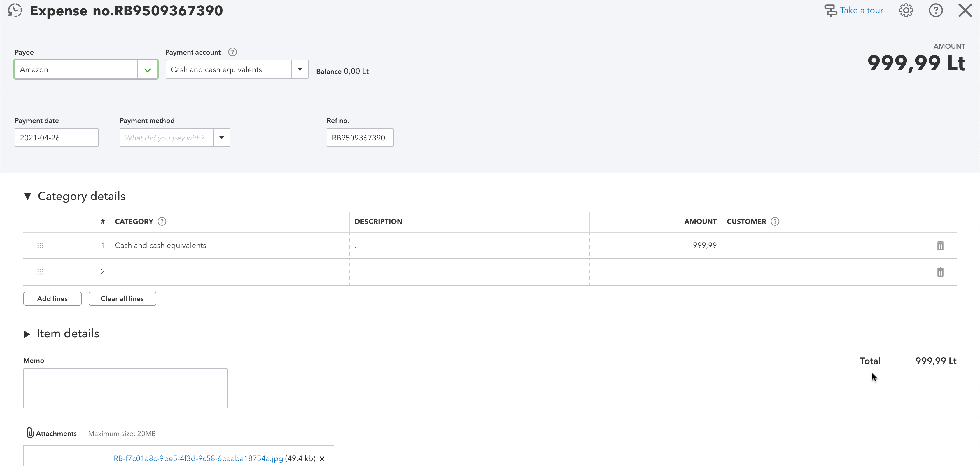Collapse the Category details section

click(x=27, y=197)
